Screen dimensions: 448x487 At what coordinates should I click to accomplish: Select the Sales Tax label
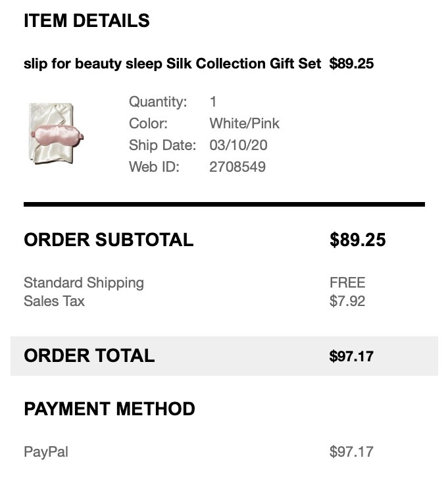coord(54,301)
